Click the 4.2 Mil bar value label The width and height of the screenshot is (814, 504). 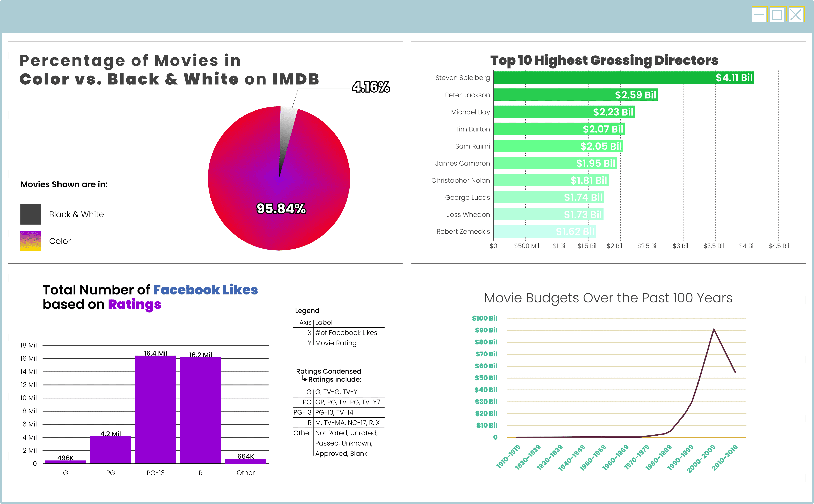pos(111,434)
